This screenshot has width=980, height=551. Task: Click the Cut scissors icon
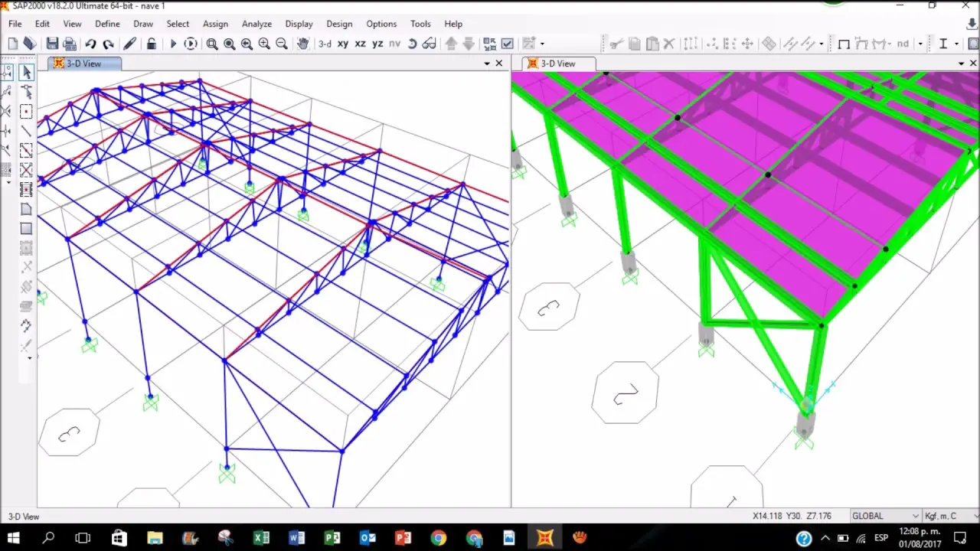tap(616, 44)
